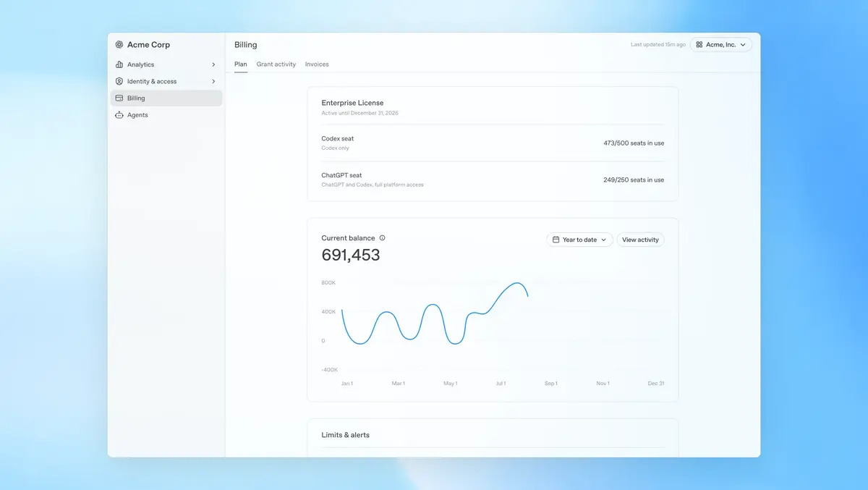The image size is (868, 490).
Task: Select the Billing sidebar item
Action: tap(166, 98)
